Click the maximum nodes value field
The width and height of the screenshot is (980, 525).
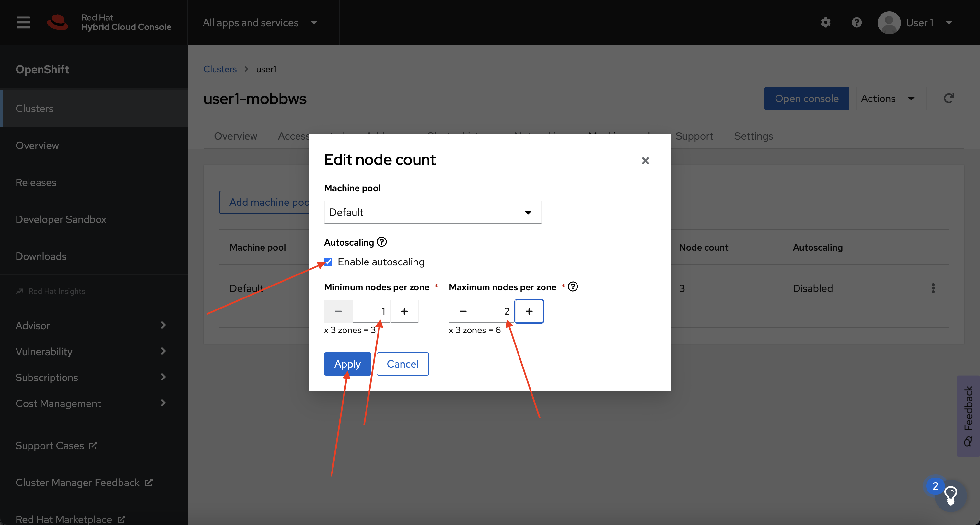496,311
